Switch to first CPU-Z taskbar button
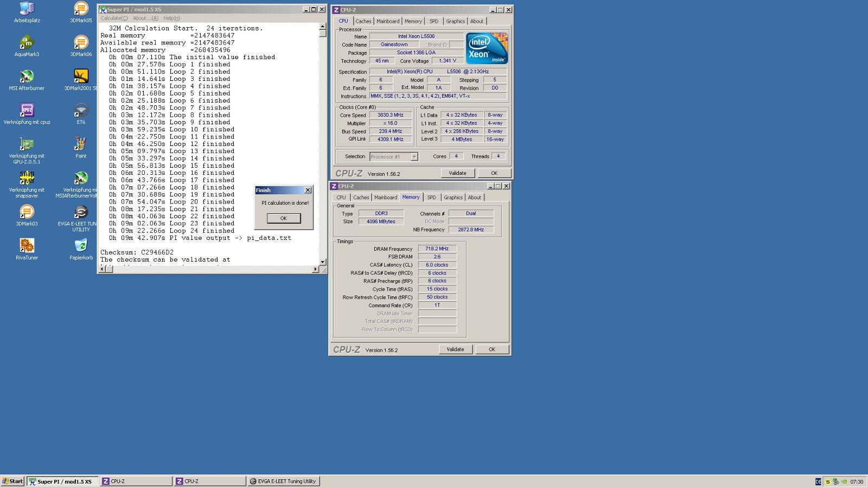This screenshot has width=868, height=488. point(136,481)
